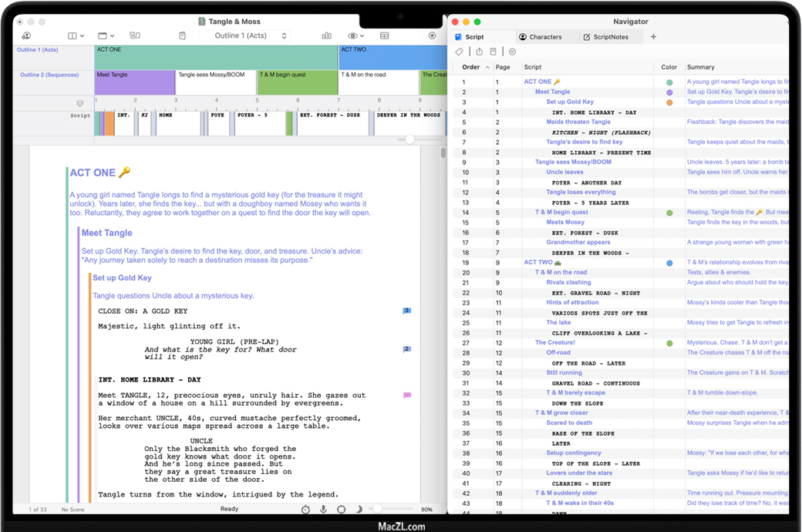Open the statistics bar chart icon
The image size is (802, 532).
click(326, 35)
